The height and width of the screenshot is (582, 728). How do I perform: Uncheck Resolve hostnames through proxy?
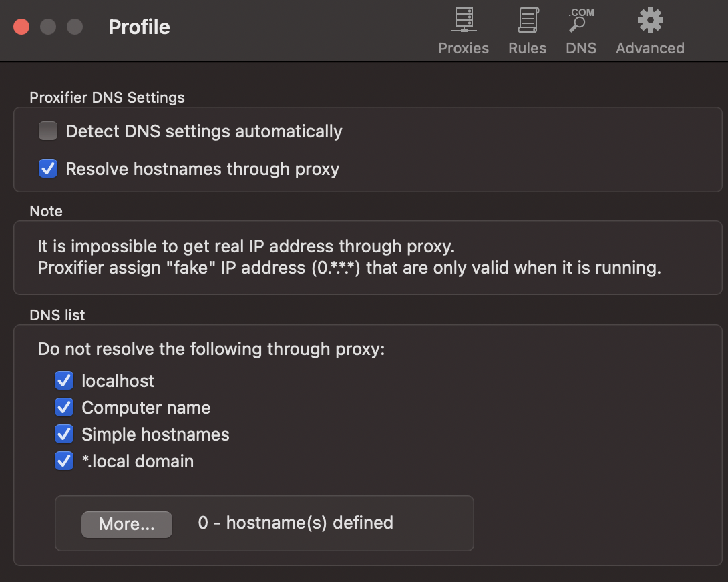click(x=48, y=169)
